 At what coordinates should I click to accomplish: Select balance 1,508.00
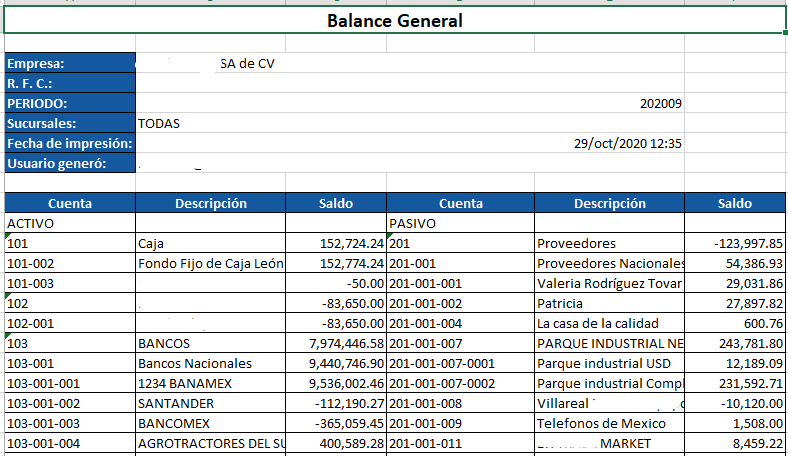735,423
